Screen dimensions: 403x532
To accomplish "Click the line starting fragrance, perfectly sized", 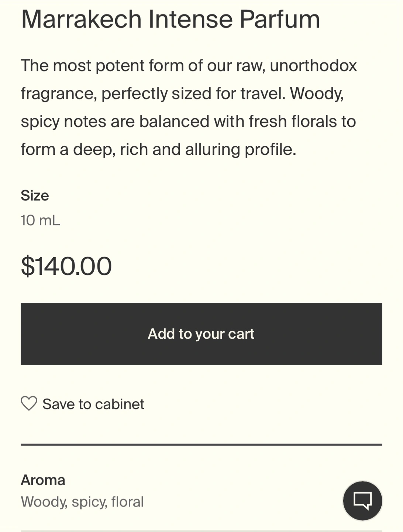I will click(x=182, y=93).
